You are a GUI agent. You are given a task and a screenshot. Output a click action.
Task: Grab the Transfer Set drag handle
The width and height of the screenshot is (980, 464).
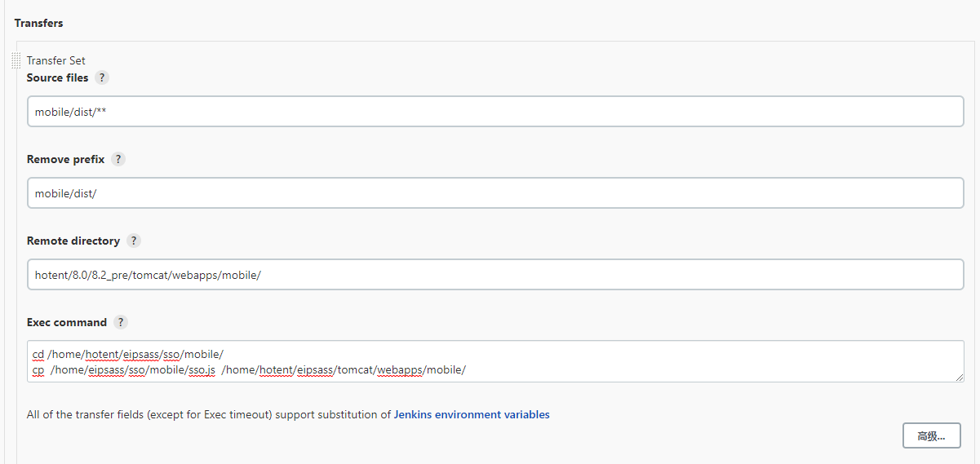(16, 60)
